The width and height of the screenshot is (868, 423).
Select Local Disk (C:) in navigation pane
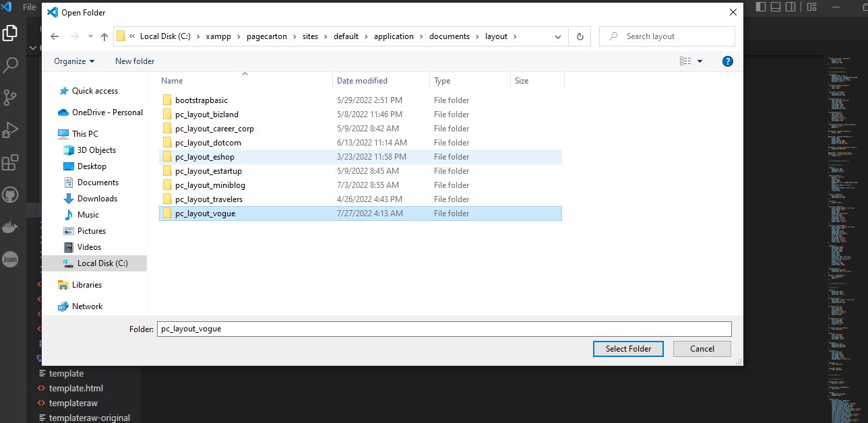(94, 263)
